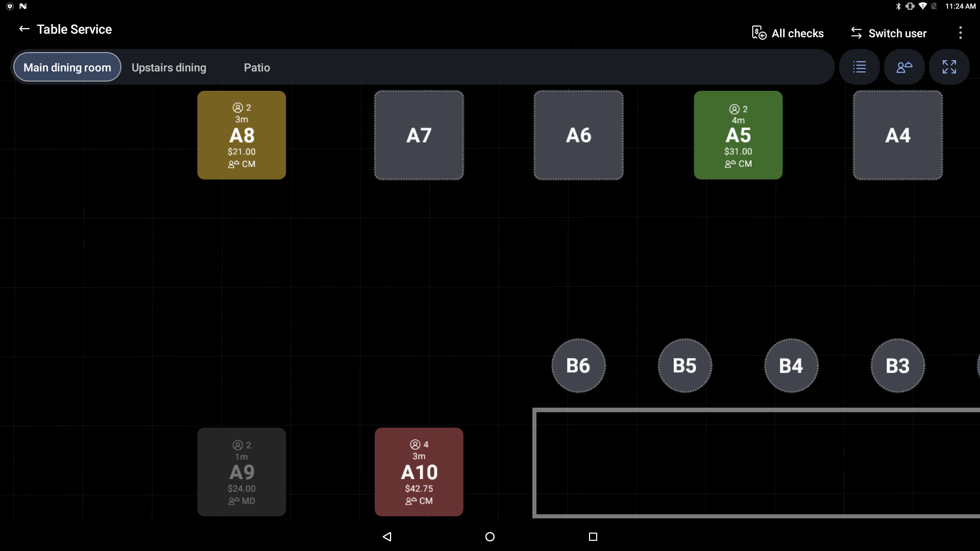980x551 pixels.
Task: Click the Bluetooth icon in the status bar
Action: pyautogui.click(x=898, y=6)
